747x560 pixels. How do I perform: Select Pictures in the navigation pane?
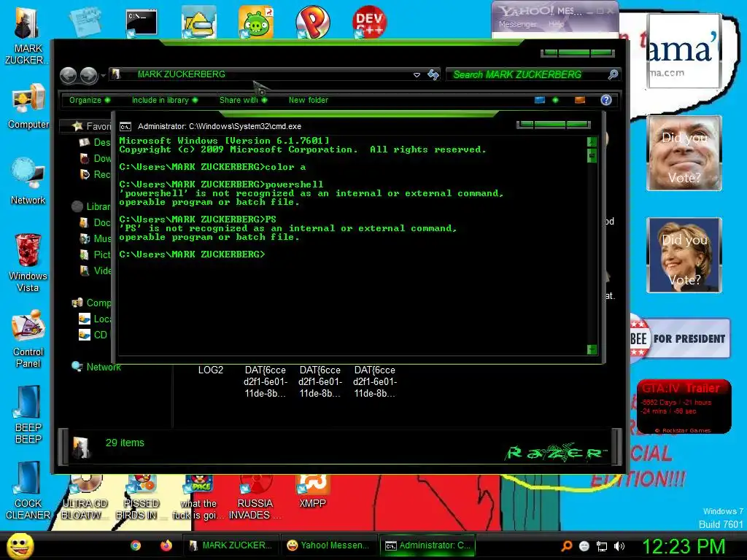coord(97,254)
